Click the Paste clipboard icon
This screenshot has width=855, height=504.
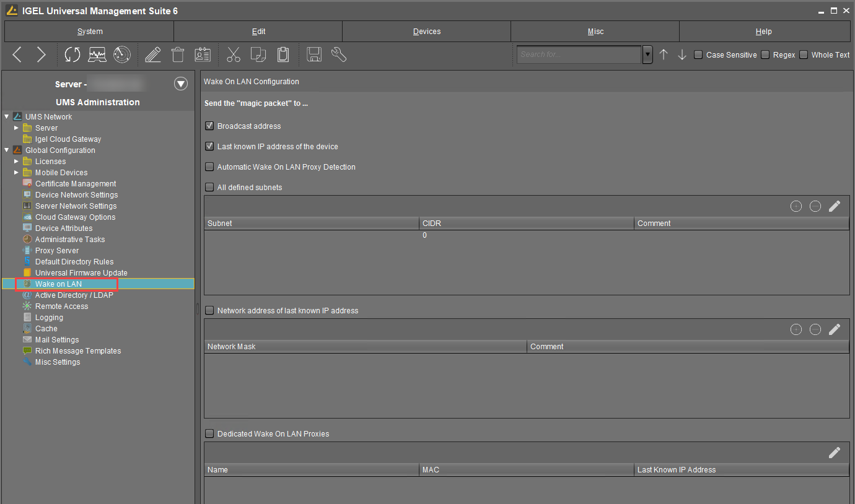[283, 54]
